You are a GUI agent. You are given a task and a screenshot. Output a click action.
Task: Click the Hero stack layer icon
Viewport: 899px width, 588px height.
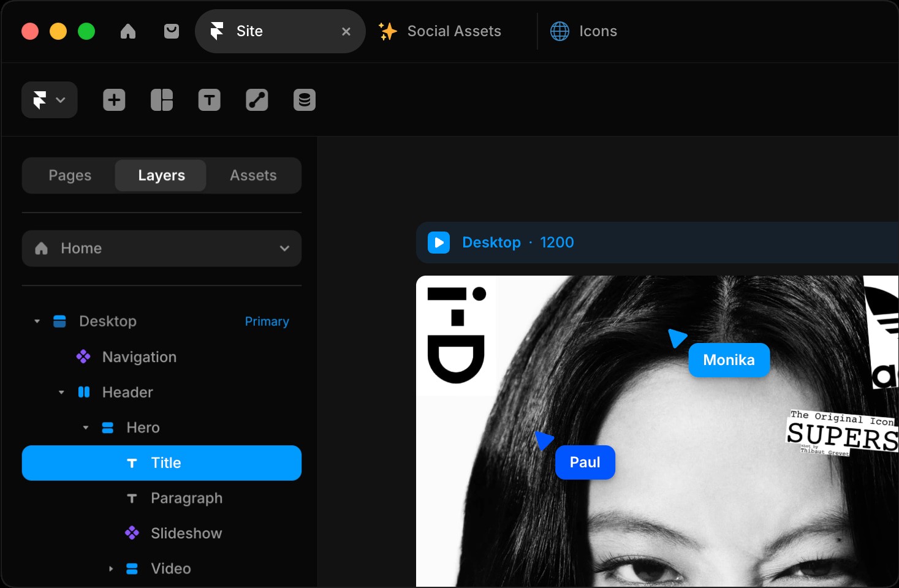[107, 428]
